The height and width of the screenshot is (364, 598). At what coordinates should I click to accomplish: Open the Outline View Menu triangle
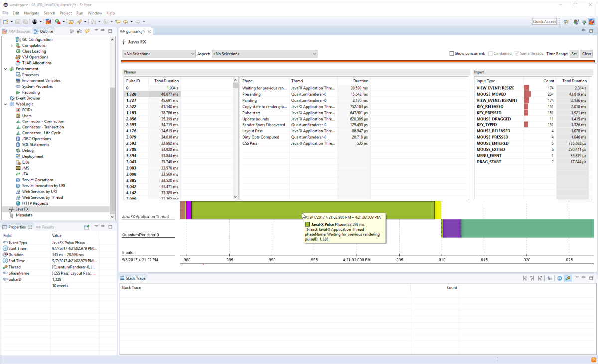96,30
